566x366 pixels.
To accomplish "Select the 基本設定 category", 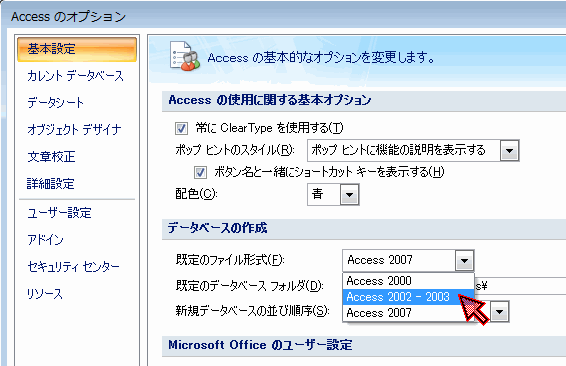I will (x=77, y=49).
